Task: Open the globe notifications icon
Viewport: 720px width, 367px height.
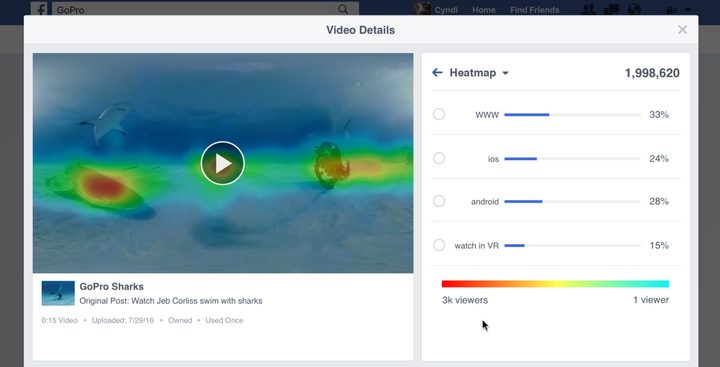Action: coord(634,10)
